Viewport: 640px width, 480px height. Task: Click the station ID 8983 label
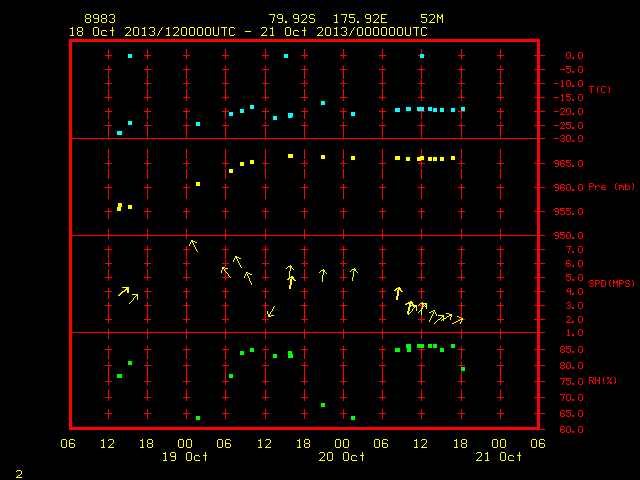(x=100, y=19)
